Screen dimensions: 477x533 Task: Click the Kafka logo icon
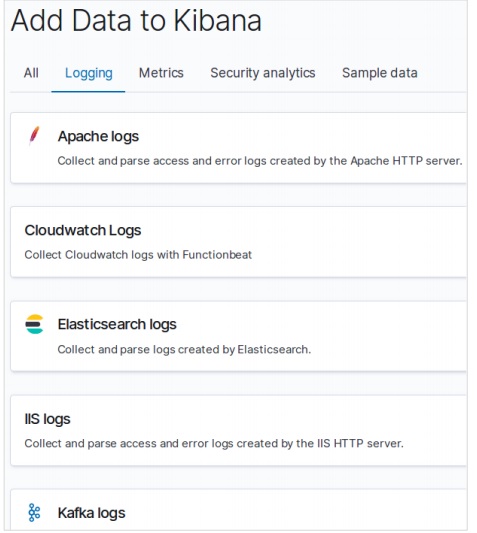[x=34, y=513]
